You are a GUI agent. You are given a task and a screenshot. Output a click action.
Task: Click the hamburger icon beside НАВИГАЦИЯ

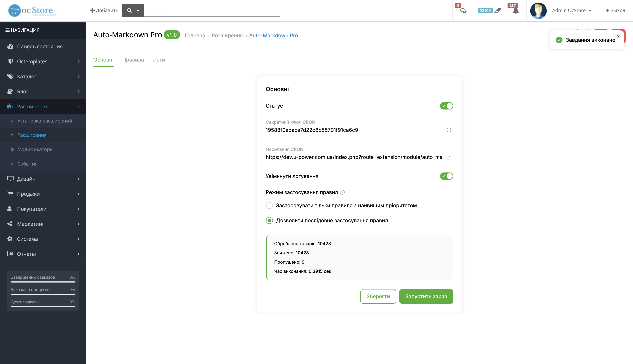(x=8, y=30)
